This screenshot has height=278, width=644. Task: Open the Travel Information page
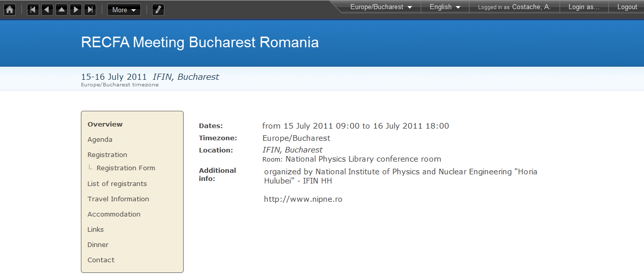point(118,199)
